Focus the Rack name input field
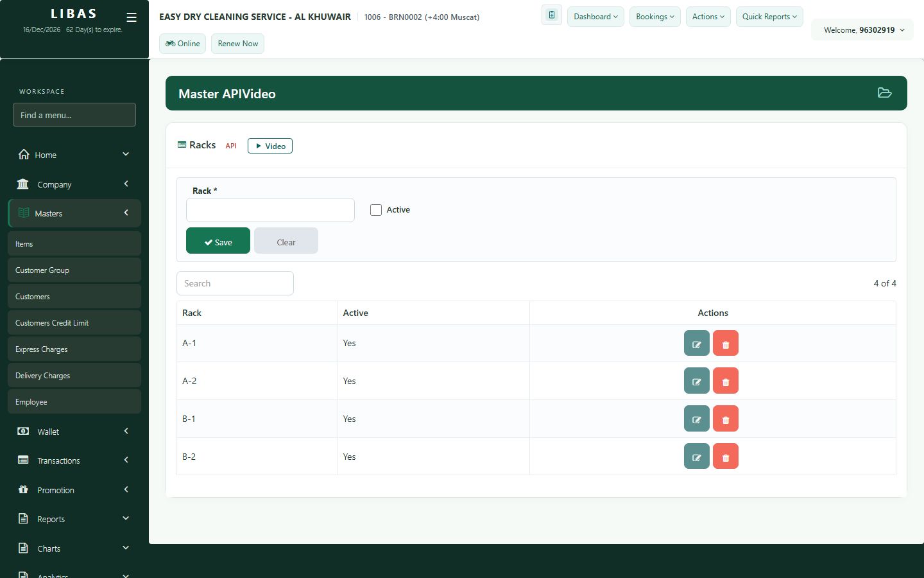This screenshot has width=924, height=578. (x=270, y=210)
